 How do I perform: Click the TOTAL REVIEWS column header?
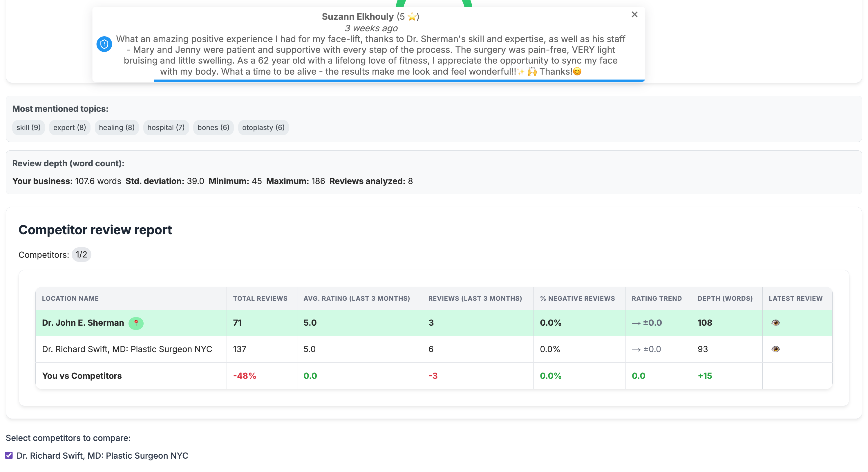[x=260, y=298]
